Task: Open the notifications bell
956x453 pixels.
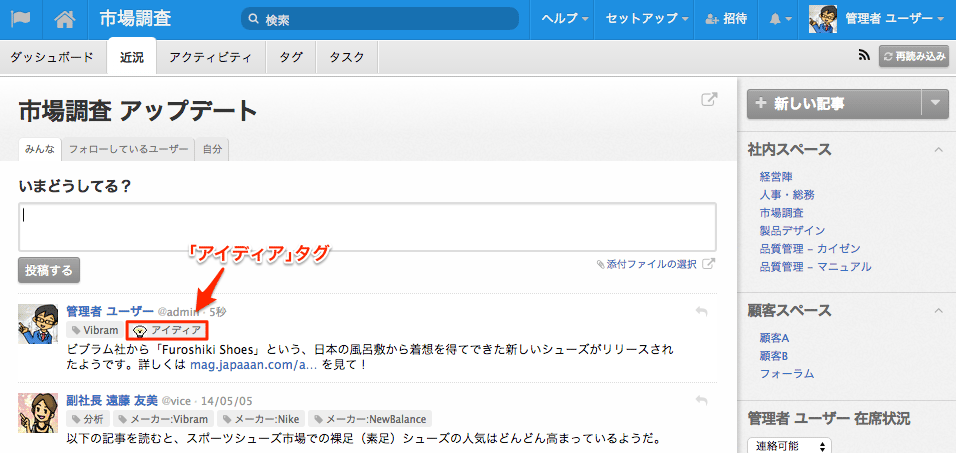Action: (x=781, y=20)
